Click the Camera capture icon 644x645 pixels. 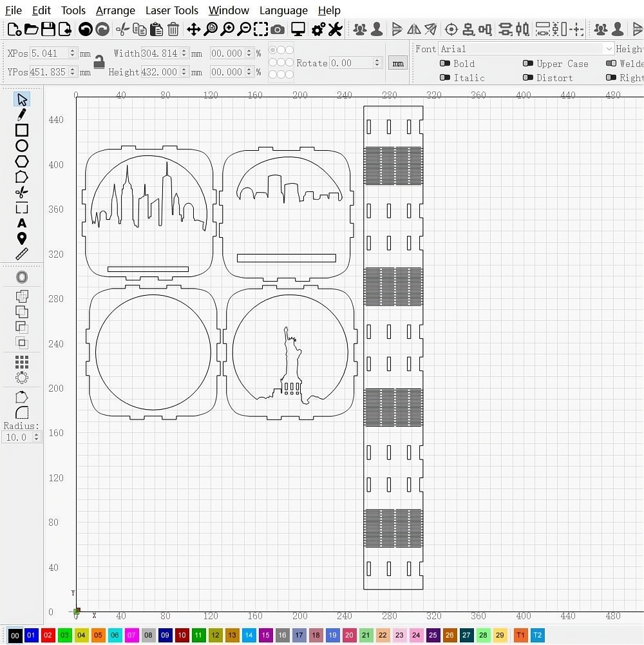[278, 30]
